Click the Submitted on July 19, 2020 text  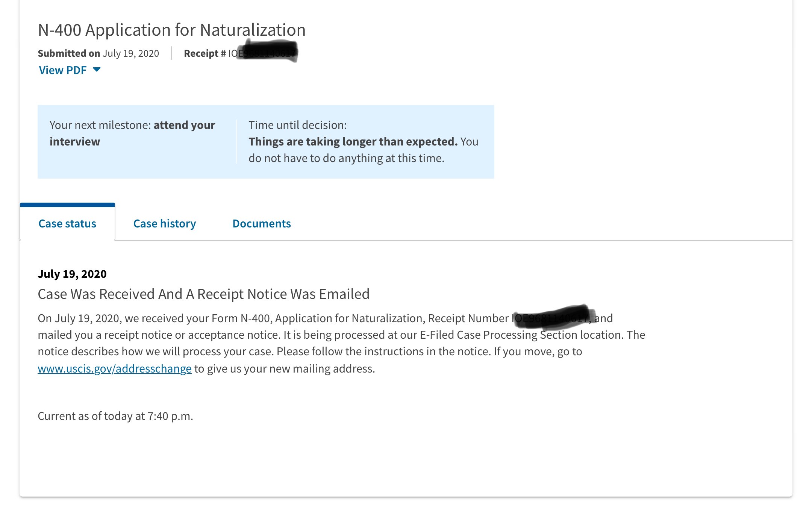(98, 53)
